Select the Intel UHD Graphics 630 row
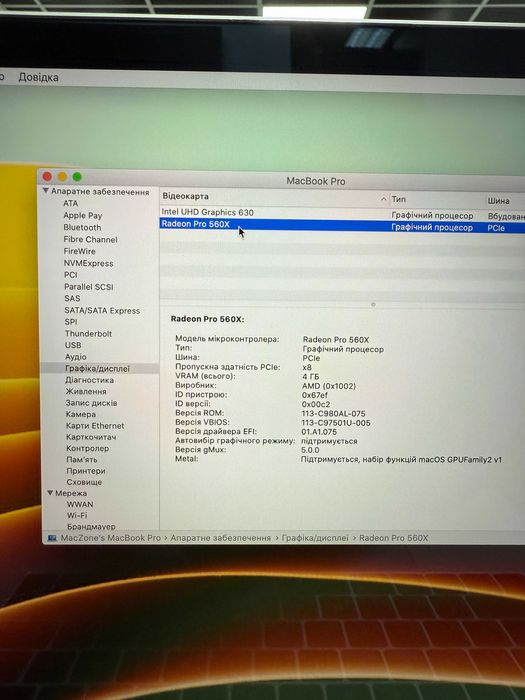Screen dimensions: 525x700 (342, 213)
